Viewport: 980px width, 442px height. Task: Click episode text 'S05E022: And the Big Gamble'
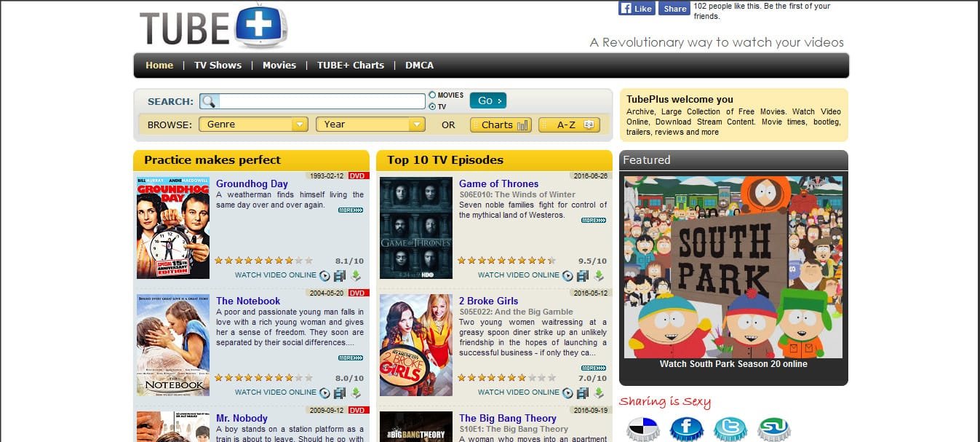click(x=516, y=312)
